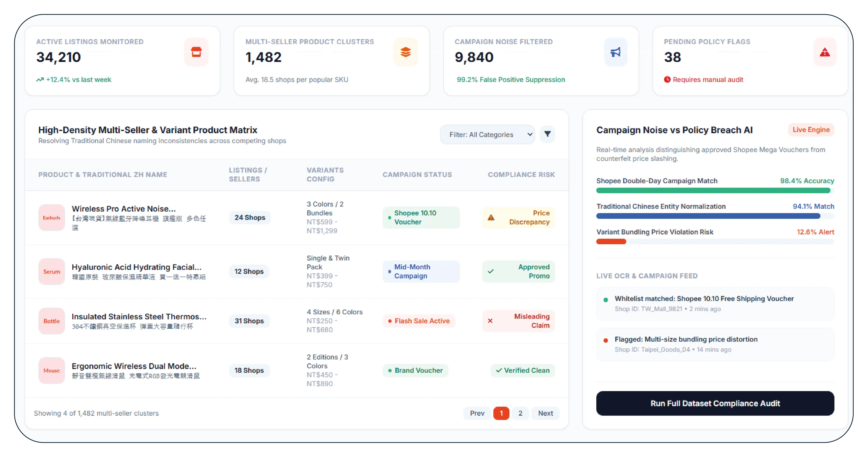Click the Variant Bundling Price Violation Risk bar
This screenshot has width=868, height=457.
(x=715, y=241)
